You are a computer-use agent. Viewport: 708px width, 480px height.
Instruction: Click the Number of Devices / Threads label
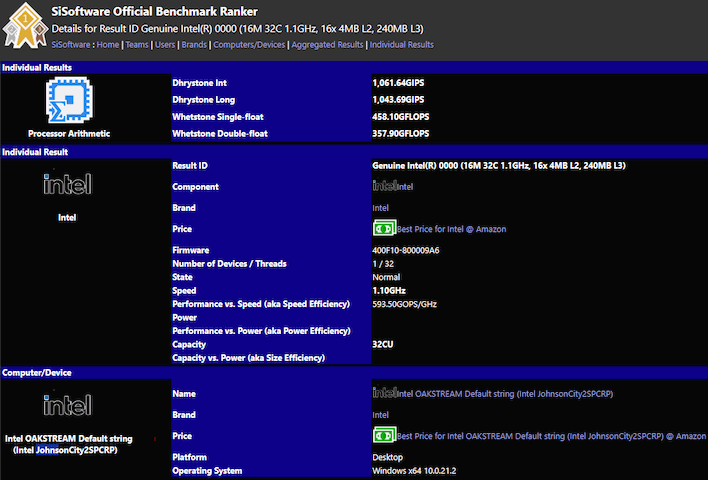229,264
